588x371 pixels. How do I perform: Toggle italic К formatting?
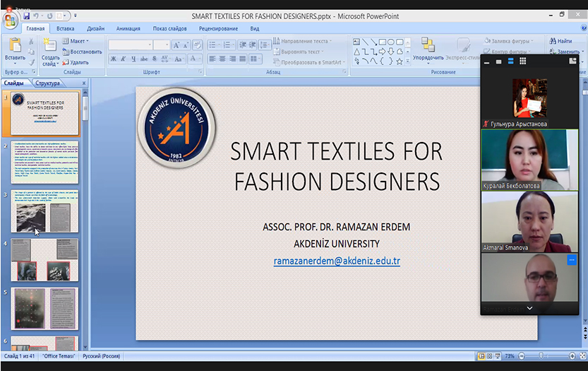coord(124,59)
